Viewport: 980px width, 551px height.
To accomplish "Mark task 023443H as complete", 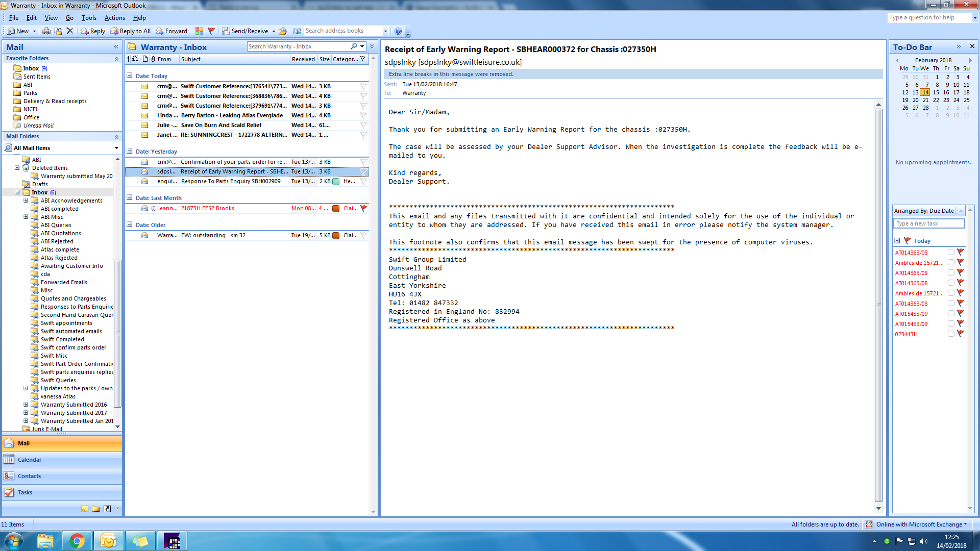I will click(x=951, y=334).
